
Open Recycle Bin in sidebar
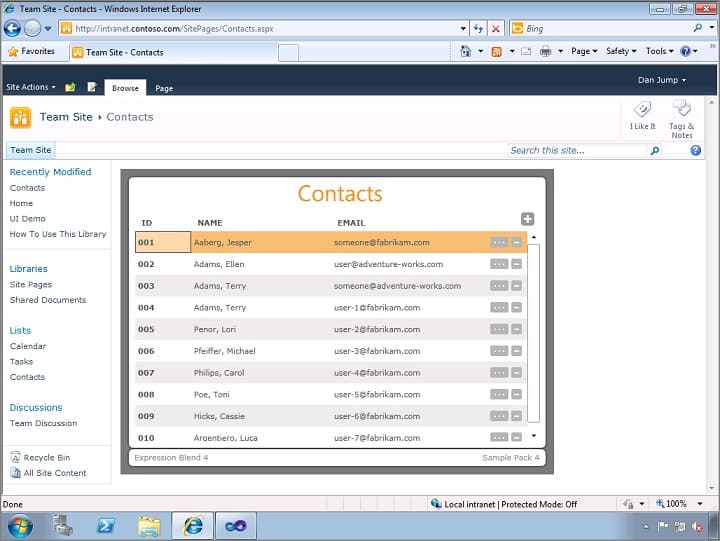40,457
